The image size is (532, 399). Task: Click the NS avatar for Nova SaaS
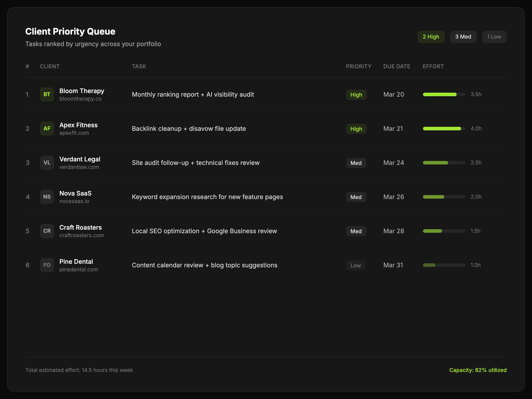point(47,197)
